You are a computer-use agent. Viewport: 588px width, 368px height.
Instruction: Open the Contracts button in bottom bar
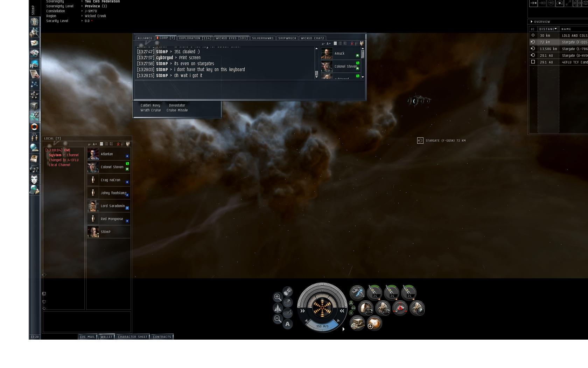(162, 337)
